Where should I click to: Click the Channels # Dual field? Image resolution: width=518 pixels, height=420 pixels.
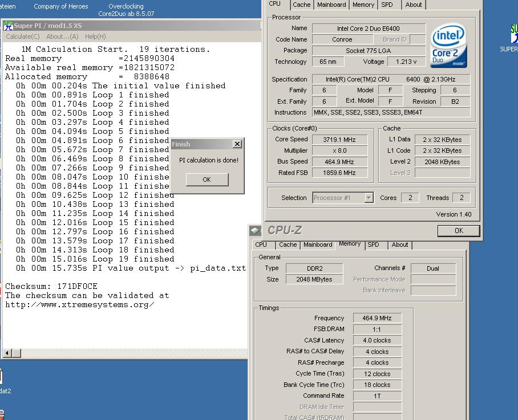(x=433, y=268)
